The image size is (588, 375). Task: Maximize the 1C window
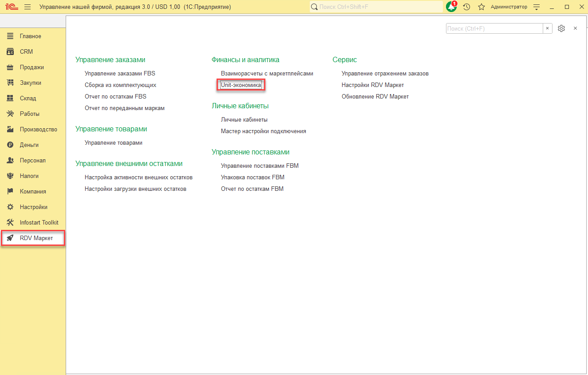coord(567,7)
